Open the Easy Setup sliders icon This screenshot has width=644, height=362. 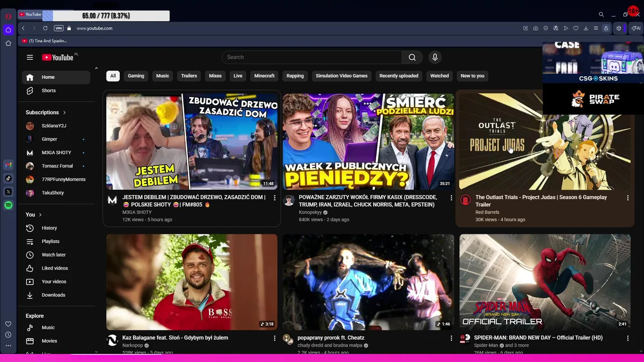point(596,28)
